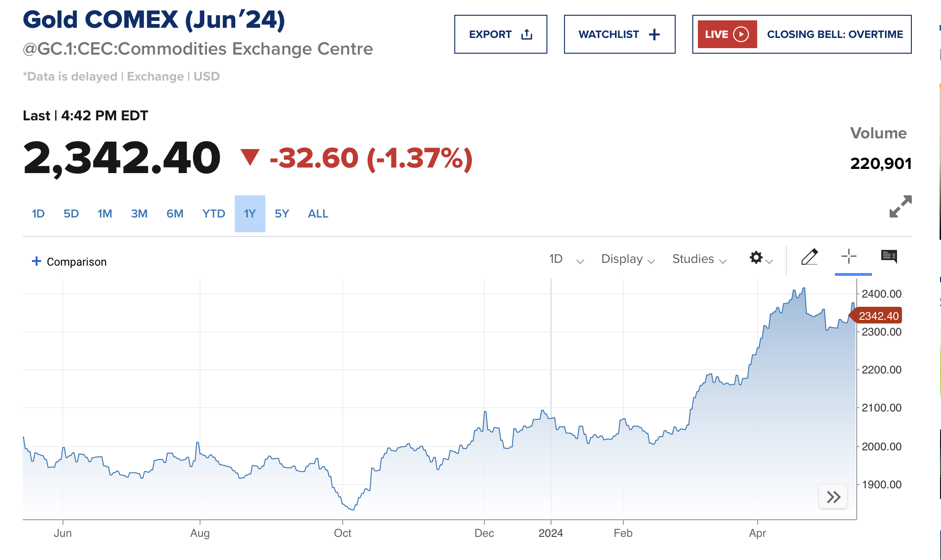Choose the ALL time range option

(318, 214)
